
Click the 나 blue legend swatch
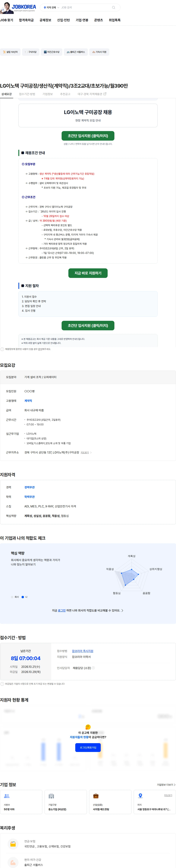(23, 597)
